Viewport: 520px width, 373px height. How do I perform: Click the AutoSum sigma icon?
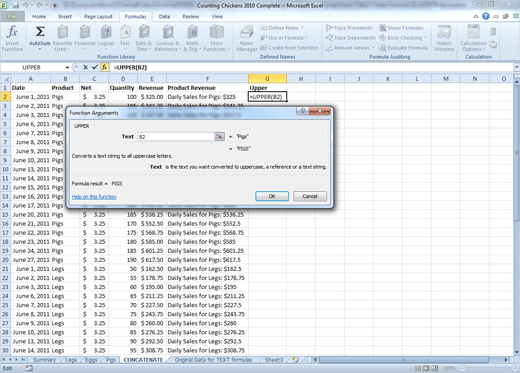pos(40,32)
